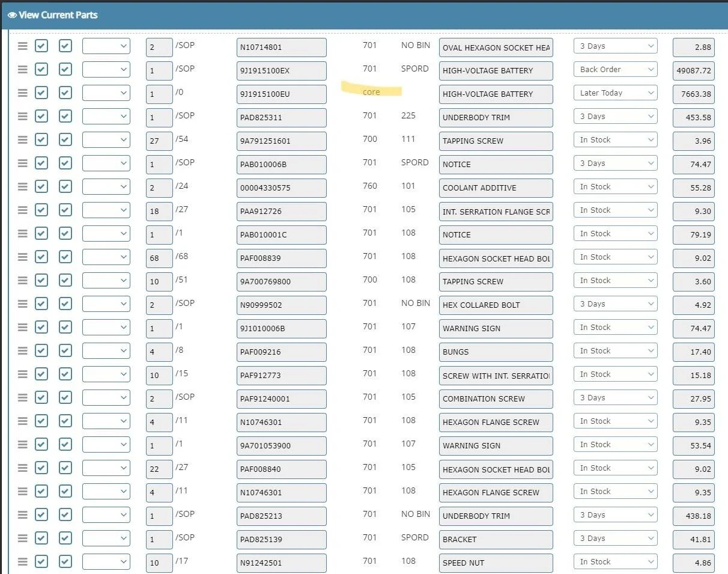The width and height of the screenshot is (728, 574).
Task: Click the part number field 9A701053900
Action: click(x=282, y=446)
